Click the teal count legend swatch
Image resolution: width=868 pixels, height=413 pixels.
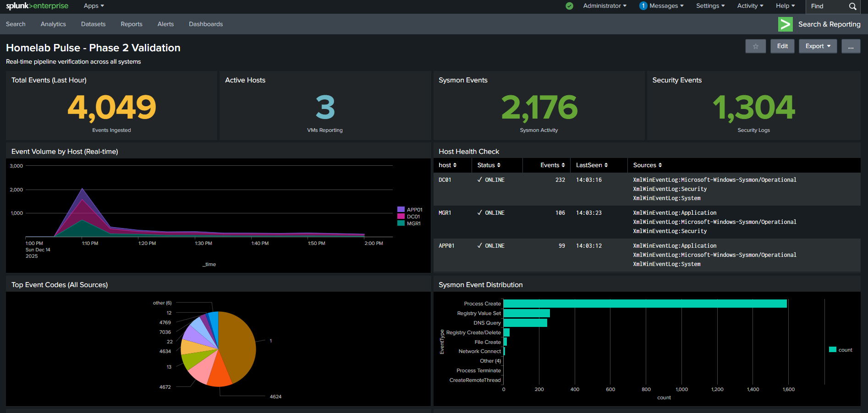[x=833, y=349]
